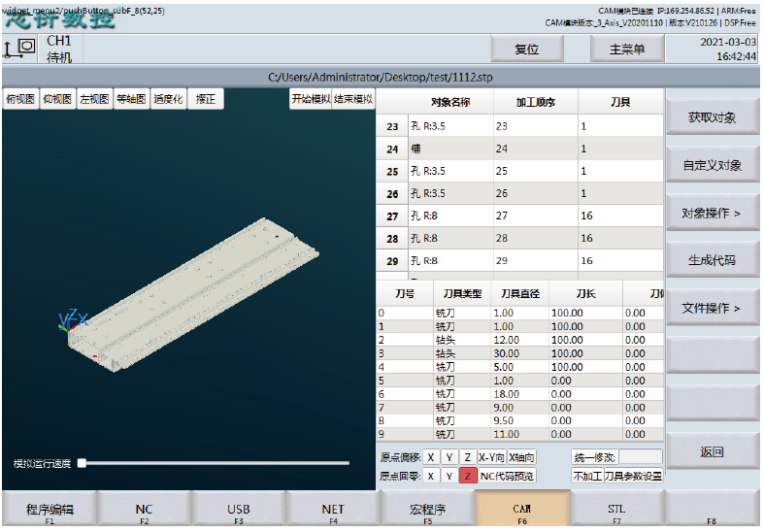Open the 主菜单 main menu
This screenshot has width=764, height=532.
coord(626,50)
